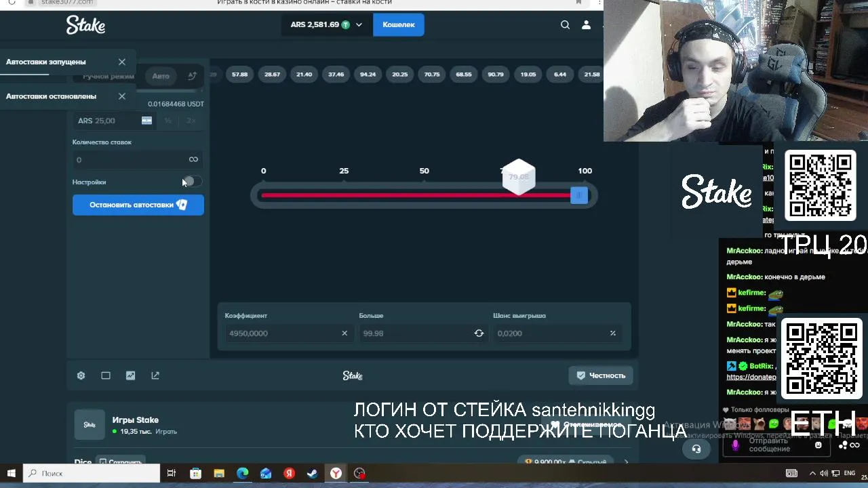Click Остановить автоставки button
This screenshot has height=488, width=868.
138,205
